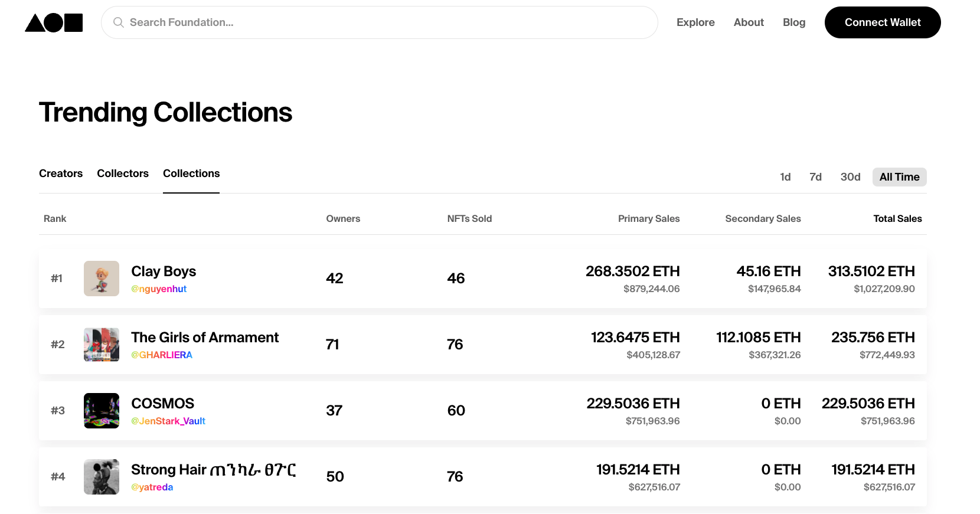Open the Explore page
The image size is (980, 514).
pyautogui.click(x=695, y=22)
